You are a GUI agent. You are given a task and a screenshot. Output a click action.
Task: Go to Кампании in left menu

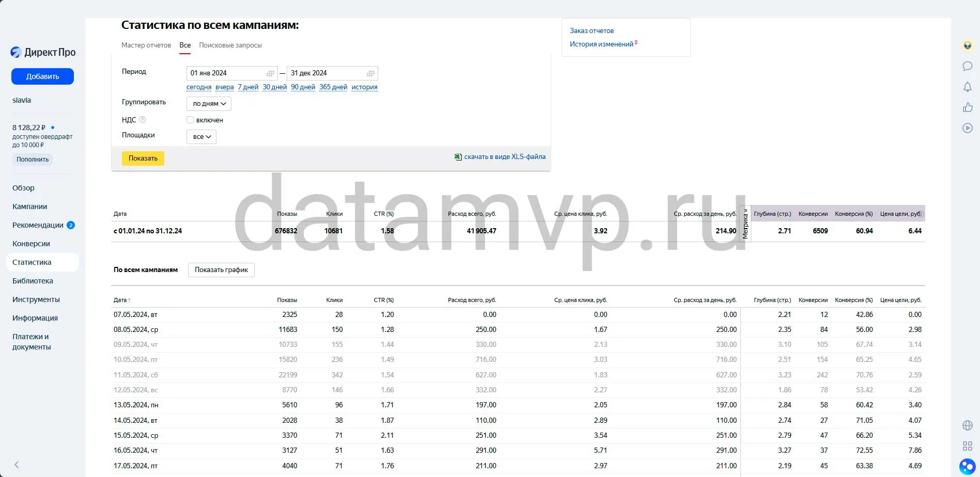pos(30,206)
